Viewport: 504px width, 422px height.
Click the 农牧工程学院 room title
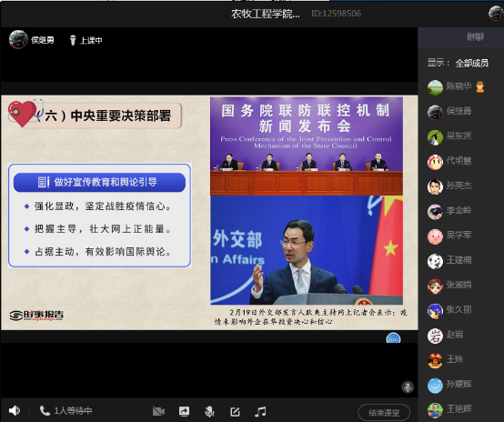tap(266, 14)
